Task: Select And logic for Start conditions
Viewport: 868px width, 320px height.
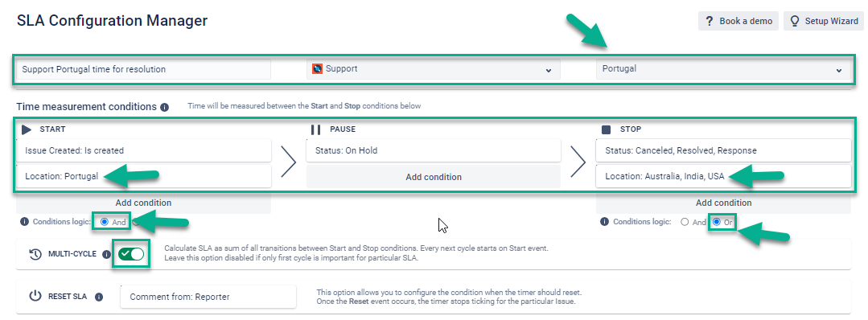Action: click(105, 222)
